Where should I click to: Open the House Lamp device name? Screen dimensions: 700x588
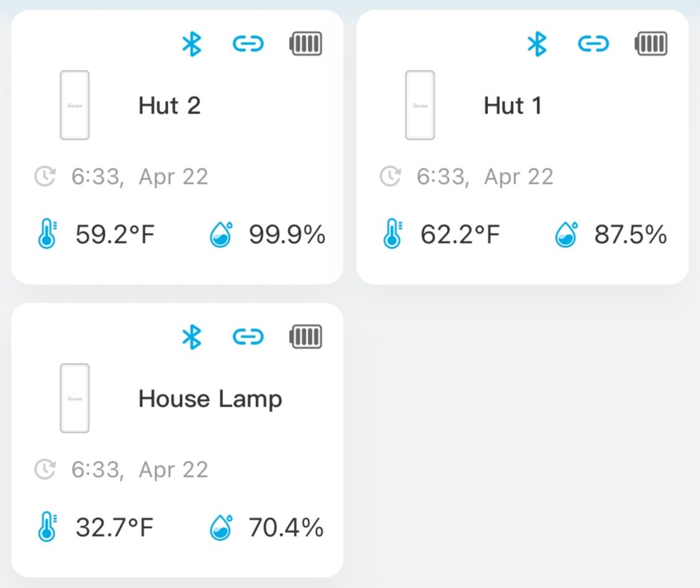tap(210, 399)
